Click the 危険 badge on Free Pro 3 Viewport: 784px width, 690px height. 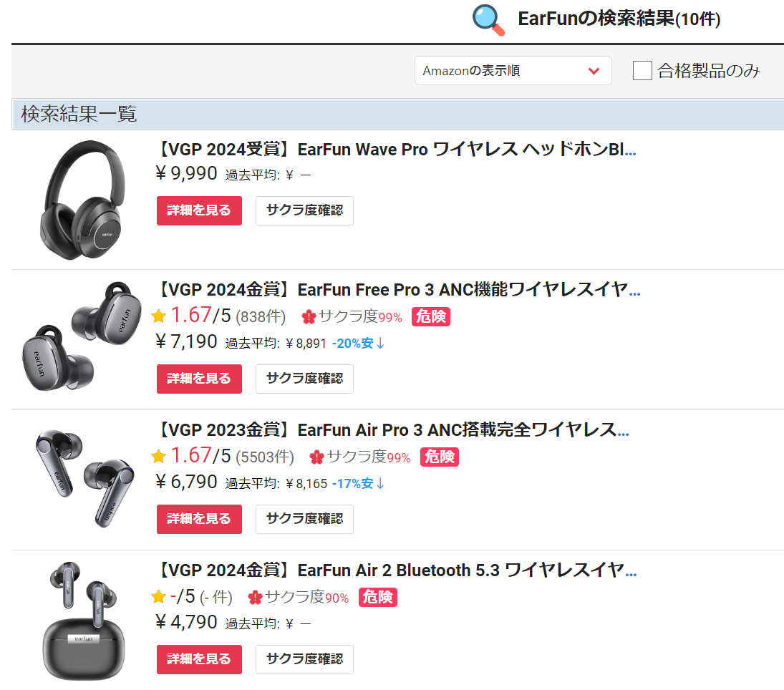pos(431,316)
